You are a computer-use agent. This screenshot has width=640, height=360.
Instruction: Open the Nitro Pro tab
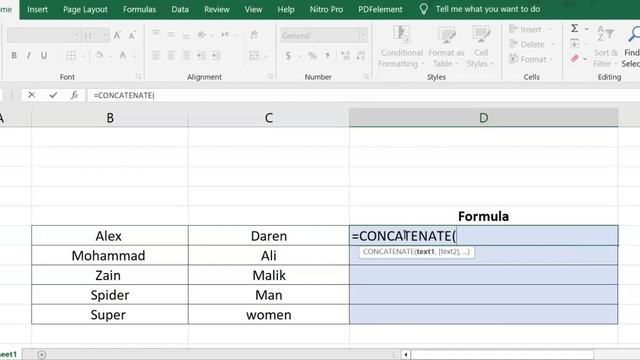coord(326,9)
